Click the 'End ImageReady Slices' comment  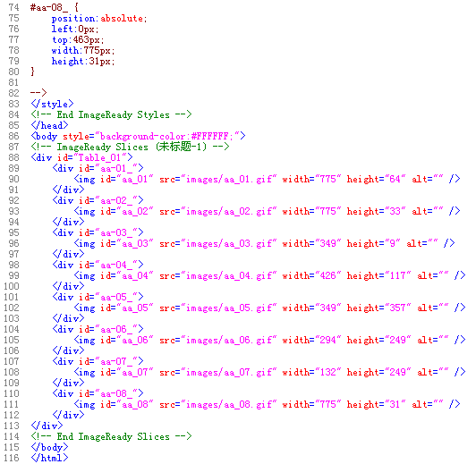111,436
